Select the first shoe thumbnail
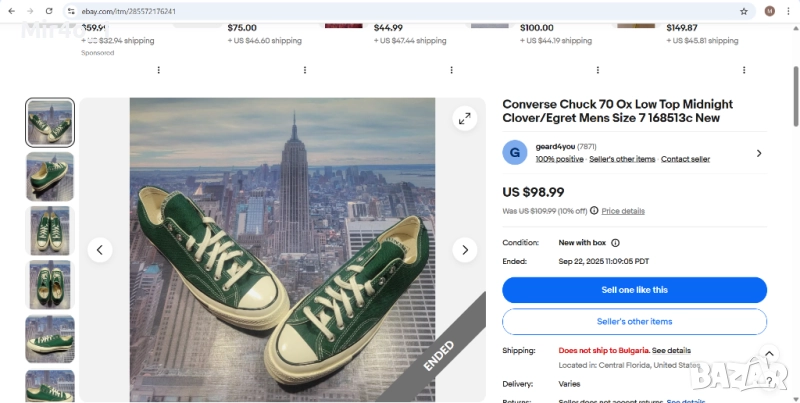The height and width of the screenshot is (403, 800). 50,123
